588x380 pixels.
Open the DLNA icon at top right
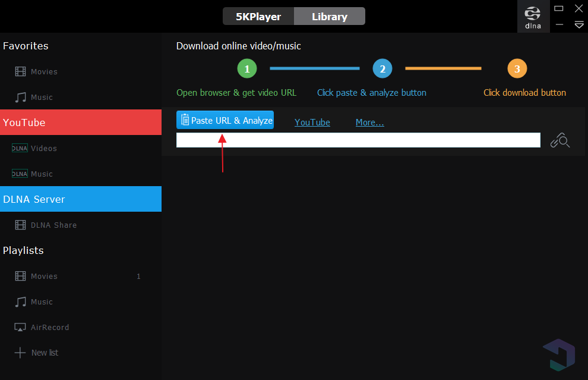point(533,17)
